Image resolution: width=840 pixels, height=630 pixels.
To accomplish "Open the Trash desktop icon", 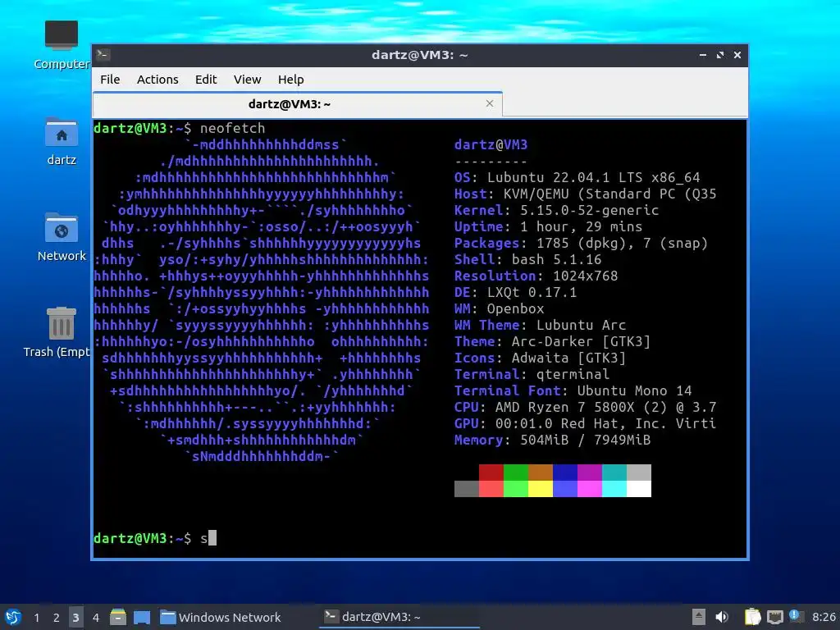I will click(x=58, y=332).
